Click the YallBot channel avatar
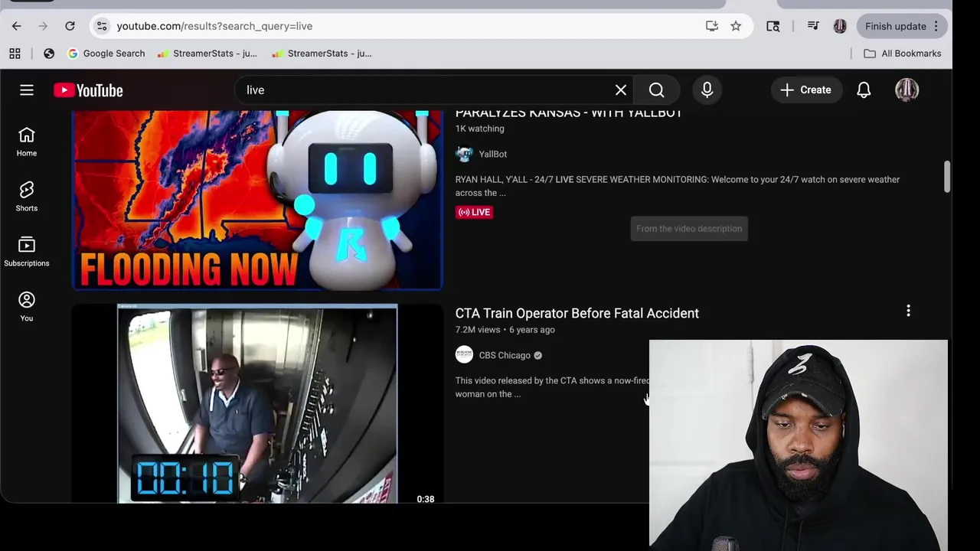The height and width of the screenshot is (551, 980). pos(464,154)
